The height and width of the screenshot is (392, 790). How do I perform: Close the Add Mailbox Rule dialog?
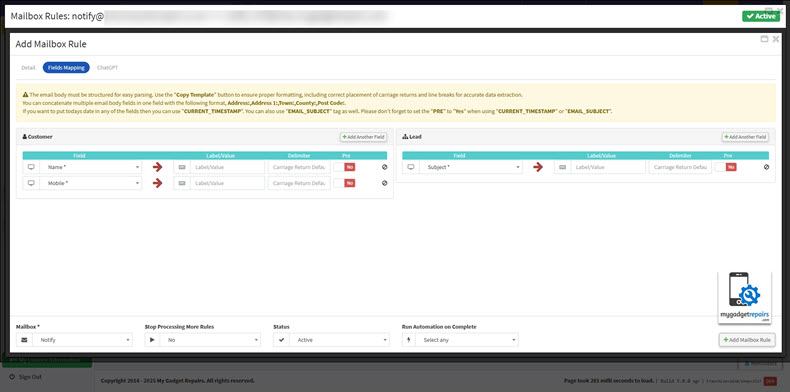(x=776, y=39)
